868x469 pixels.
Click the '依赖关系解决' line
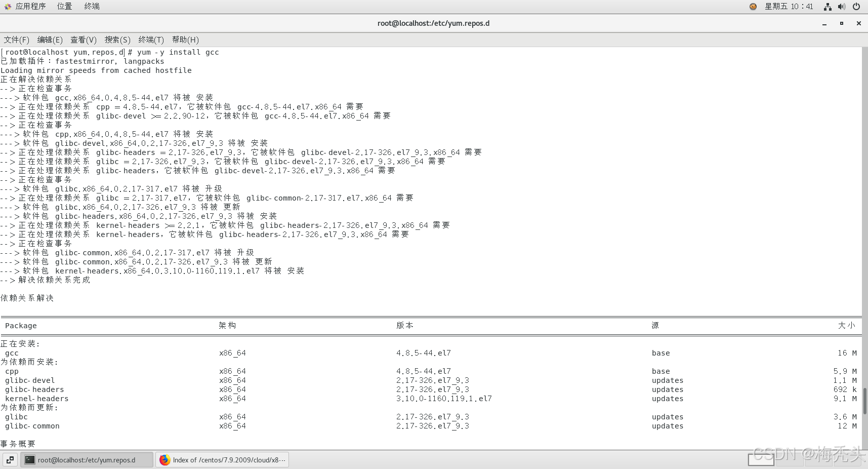27,298
